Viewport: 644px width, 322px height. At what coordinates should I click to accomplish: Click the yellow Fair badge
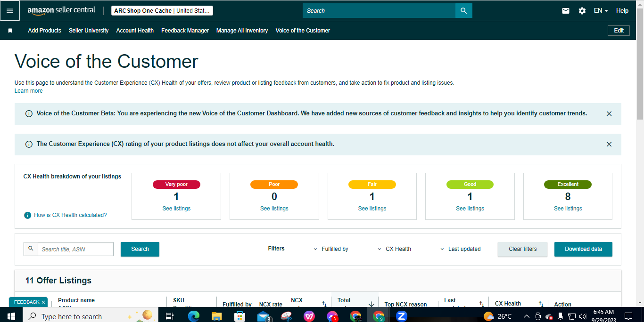click(x=372, y=185)
